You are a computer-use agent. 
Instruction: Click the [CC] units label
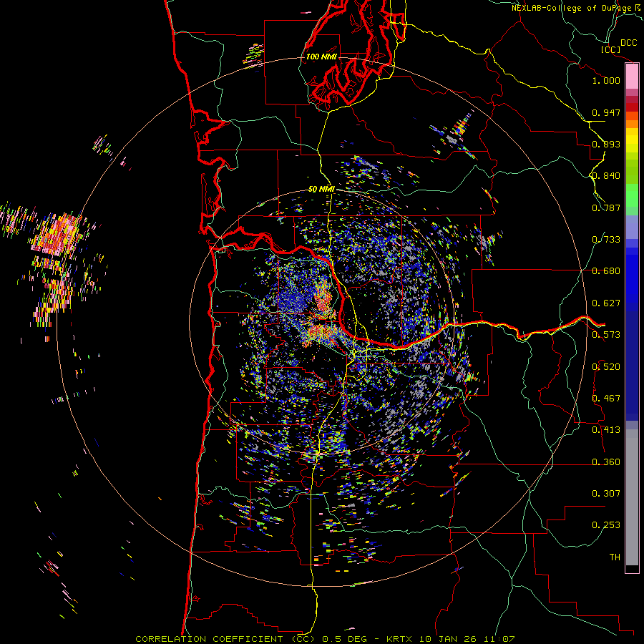[x=610, y=49]
